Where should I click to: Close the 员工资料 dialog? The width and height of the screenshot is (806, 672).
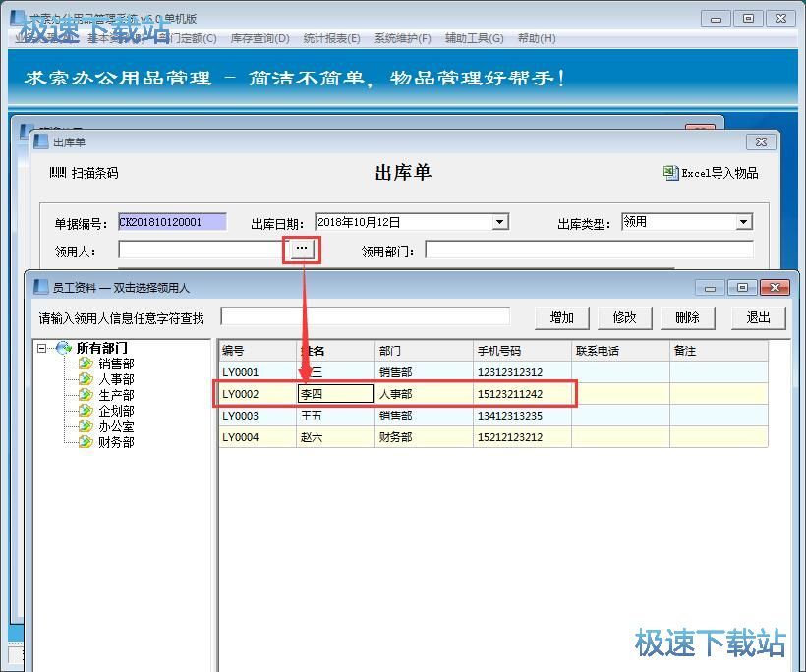pos(775,287)
